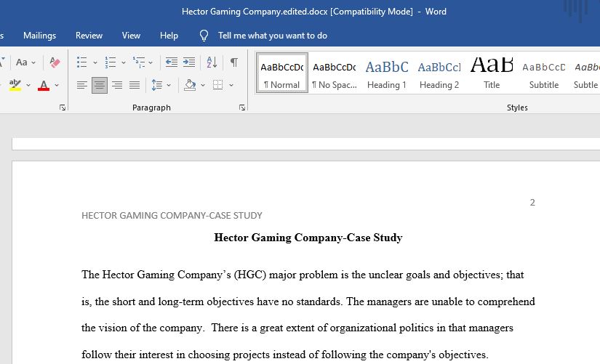The width and height of the screenshot is (600, 364).
Task: Open bullet library dropdown arrow
Action: coord(95,62)
